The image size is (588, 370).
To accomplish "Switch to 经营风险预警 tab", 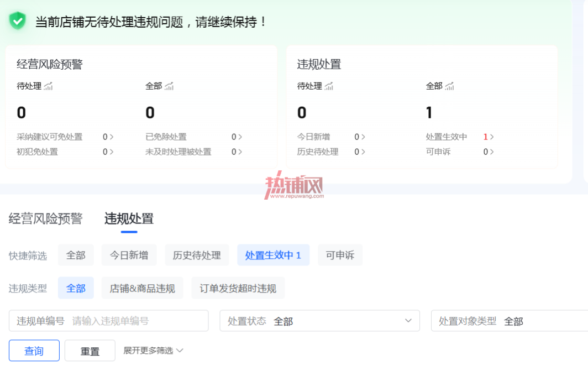I will (45, 218).
